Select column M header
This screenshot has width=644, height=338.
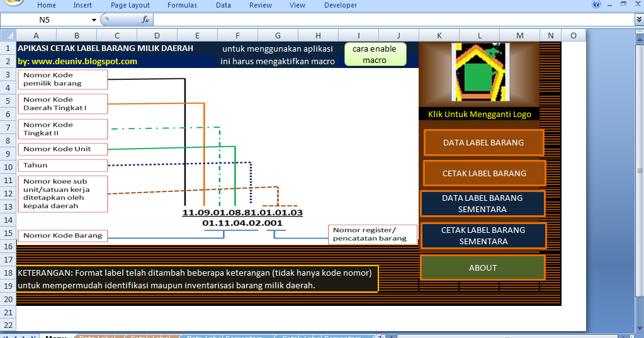pyautogui.click(x=519, y=36)
